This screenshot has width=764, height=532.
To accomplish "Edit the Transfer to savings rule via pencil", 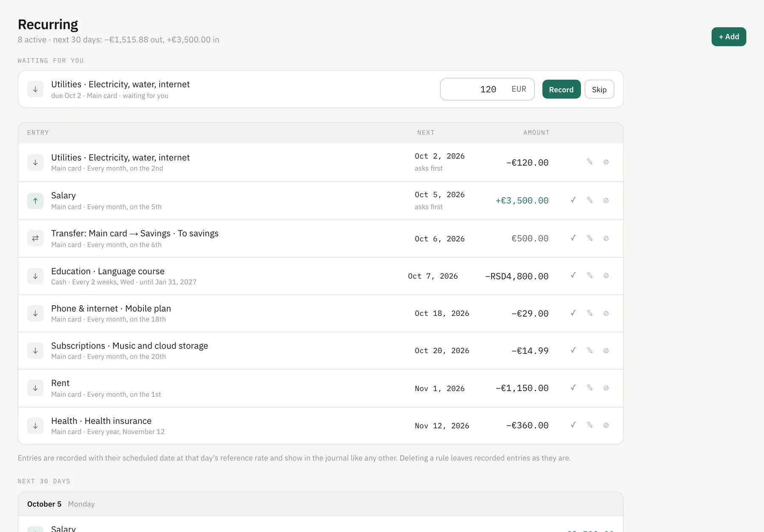I will [590, 238].
